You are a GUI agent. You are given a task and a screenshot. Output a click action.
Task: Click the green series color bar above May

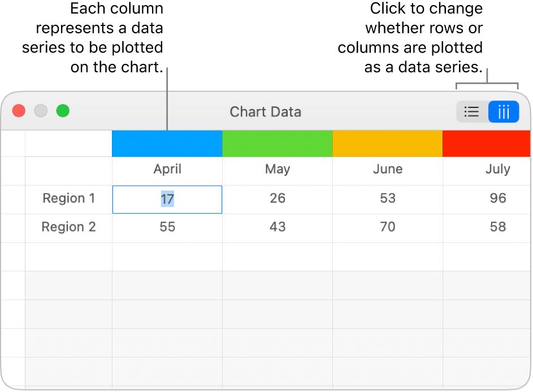point(277,143)
